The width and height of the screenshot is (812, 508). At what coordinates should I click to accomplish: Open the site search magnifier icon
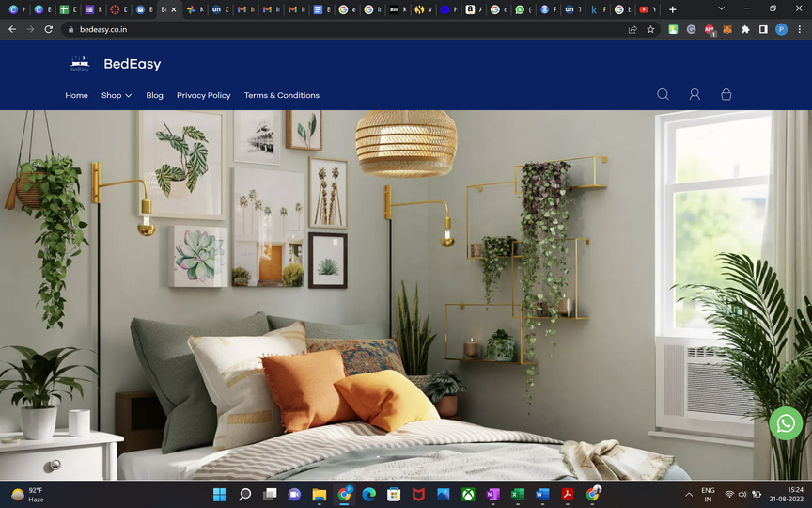[663, 94]
